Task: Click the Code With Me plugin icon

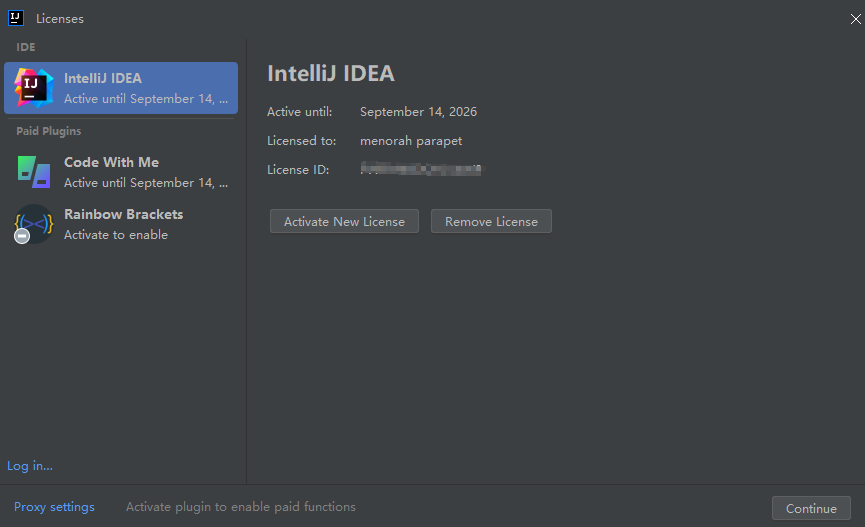Action: tap(34, 172)
